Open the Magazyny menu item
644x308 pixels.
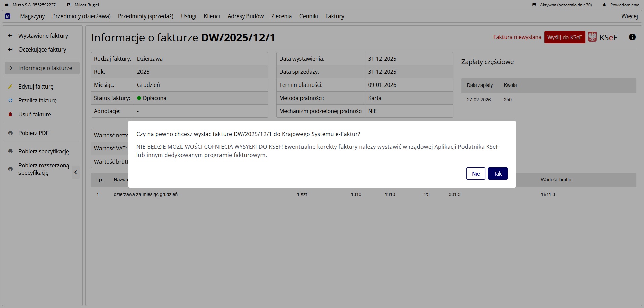32,16
